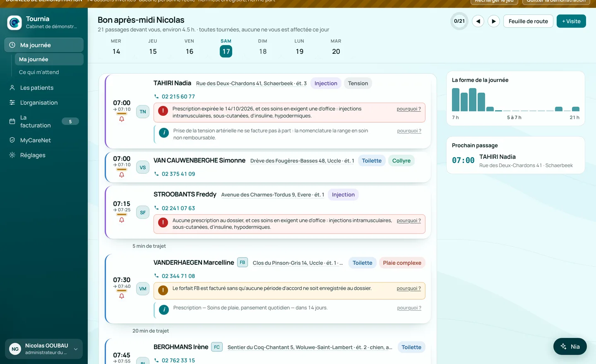Image resolution: width=596 pixels, height=364 pixels.
Task: Open the Nia assistant
Action: coord(570,347)
